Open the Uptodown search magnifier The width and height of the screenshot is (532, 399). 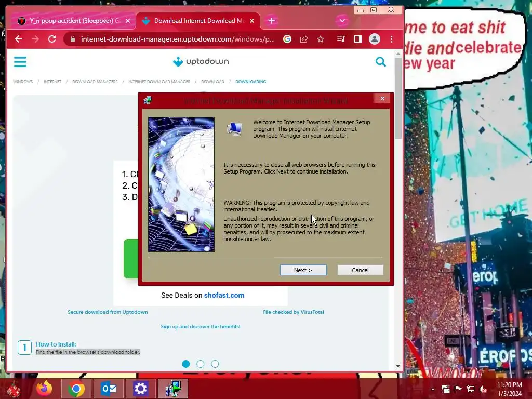pos(381,62)
